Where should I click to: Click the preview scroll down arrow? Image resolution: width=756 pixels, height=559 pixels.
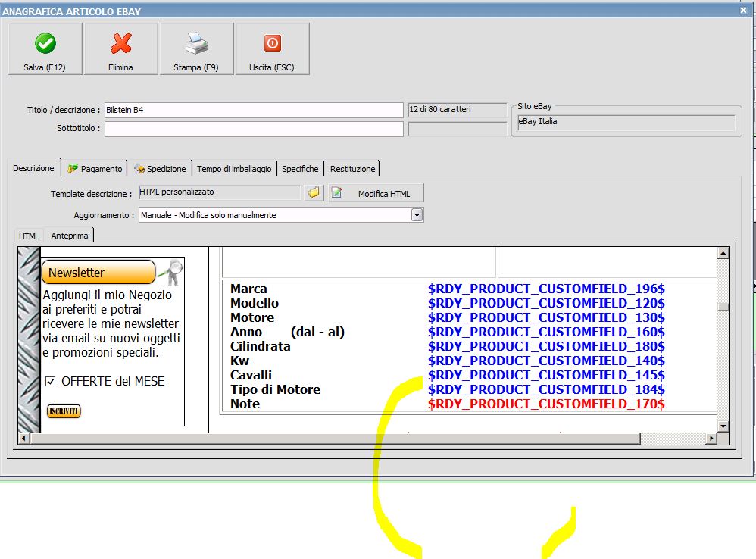(723, 426)
